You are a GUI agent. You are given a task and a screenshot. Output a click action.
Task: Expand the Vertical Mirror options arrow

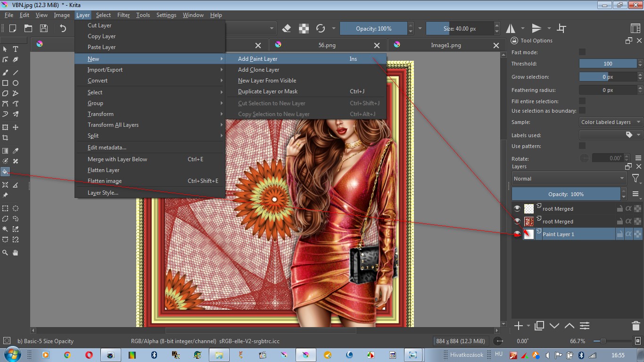point(549,28)
